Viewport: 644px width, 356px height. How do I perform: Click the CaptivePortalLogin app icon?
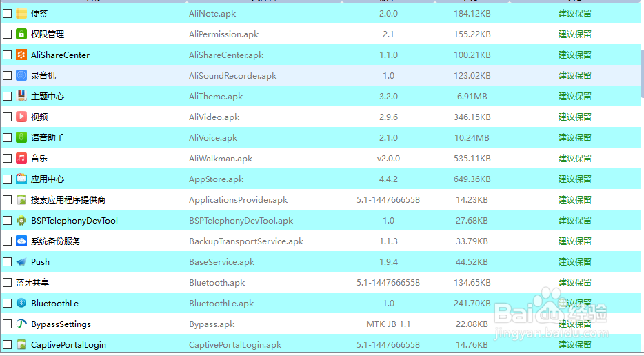pyautogui.click(x=21, y=344)
